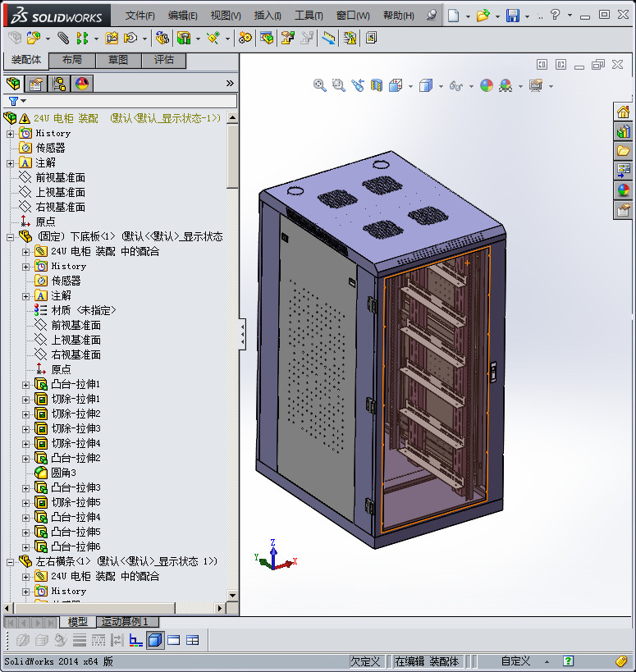This screenshot has height=672, width=636.
Task: Open the 插入(I) menu
Action: (x=268, y=16)
